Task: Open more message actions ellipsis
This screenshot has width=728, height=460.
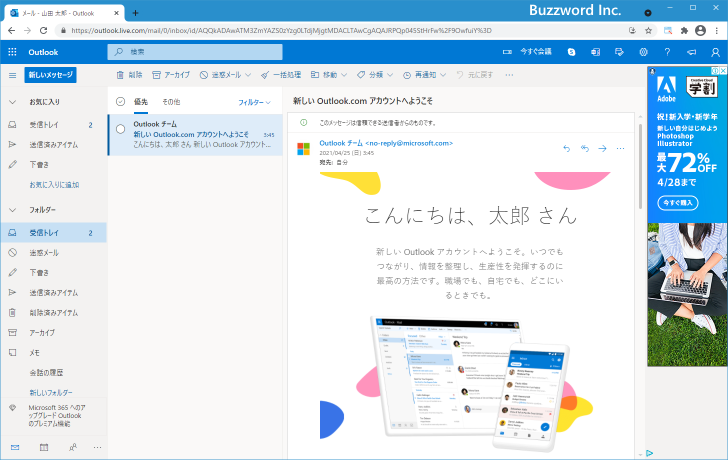Action: click(x=620, y=149)
